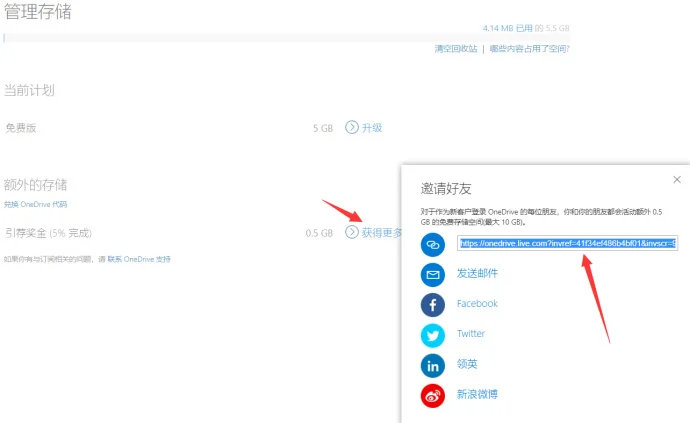Image resolution: width=690 pixels, height=423 pixels.
Task: Select the OneDrive invite URL field
Action: click(x=567, y=243)
